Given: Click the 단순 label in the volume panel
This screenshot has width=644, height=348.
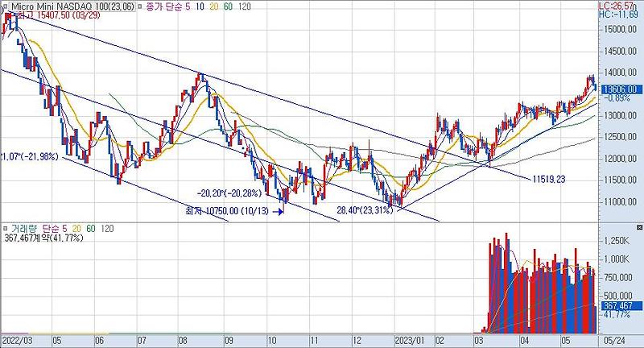Looking at the screenshot, I should [51, 228].
